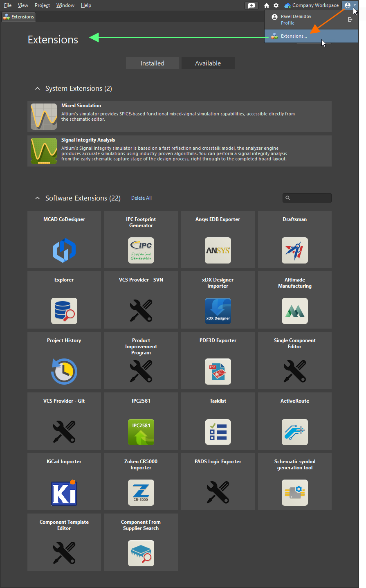366x588 pixels.
Task: Open the Tasklist extension
Action: pyautogui.click(x=218, y=432)
